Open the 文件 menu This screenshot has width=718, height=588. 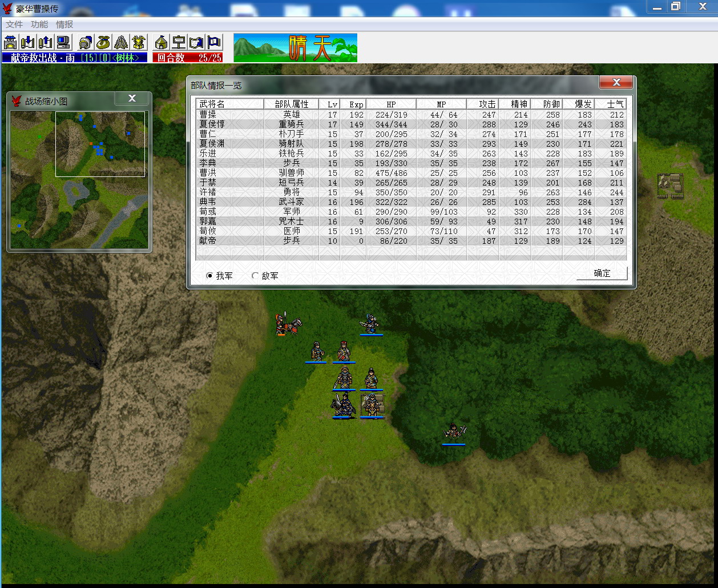pos(14,25)
